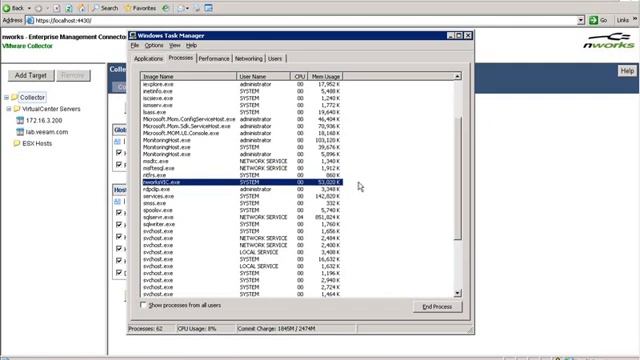Select the Microsoft.Mom.ConfigServiceHost.exe process

242,119
